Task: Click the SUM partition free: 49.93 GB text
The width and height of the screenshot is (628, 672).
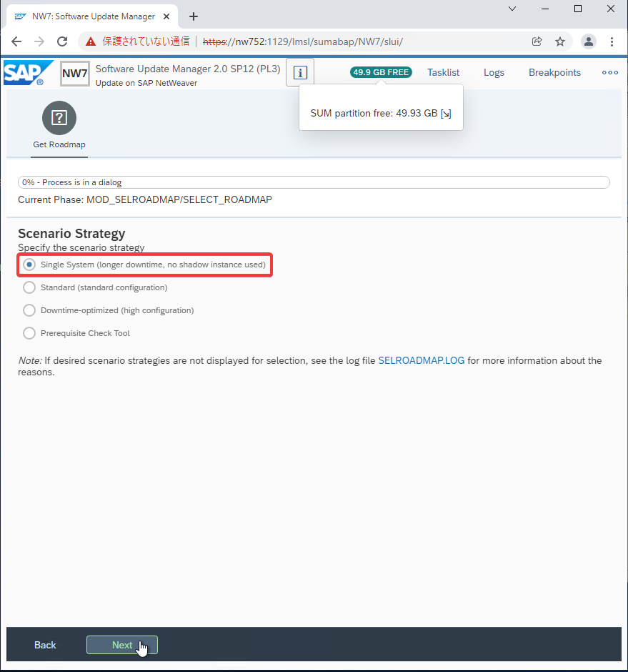Action: click(x=374, y=114)
